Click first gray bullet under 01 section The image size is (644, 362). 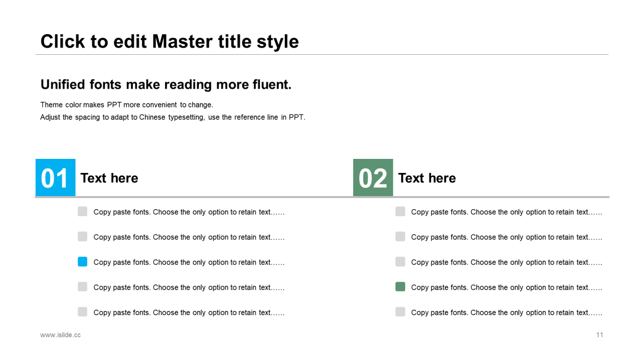tap(83, 211)
